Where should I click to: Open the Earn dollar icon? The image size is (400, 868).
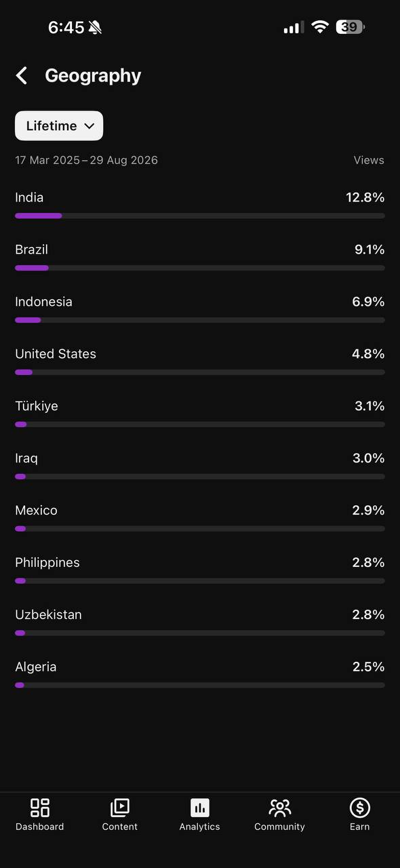359,807
